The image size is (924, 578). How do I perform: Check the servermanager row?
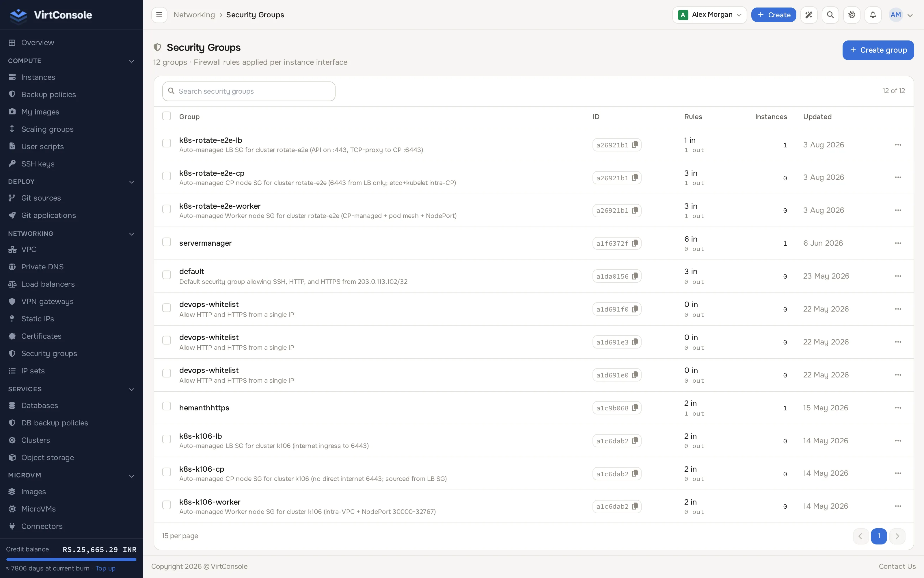[x=167, y=242]
